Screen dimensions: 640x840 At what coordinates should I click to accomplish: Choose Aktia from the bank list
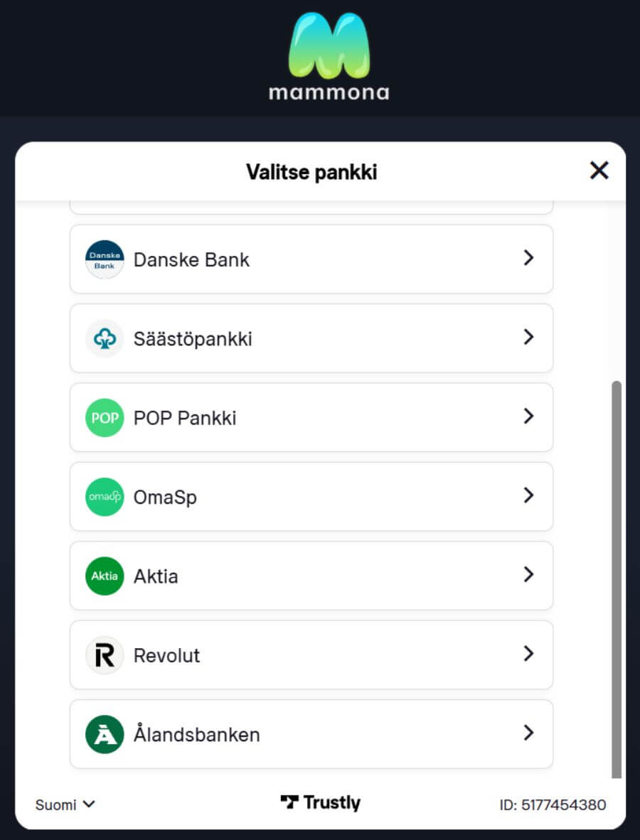(x=311, y=576)
